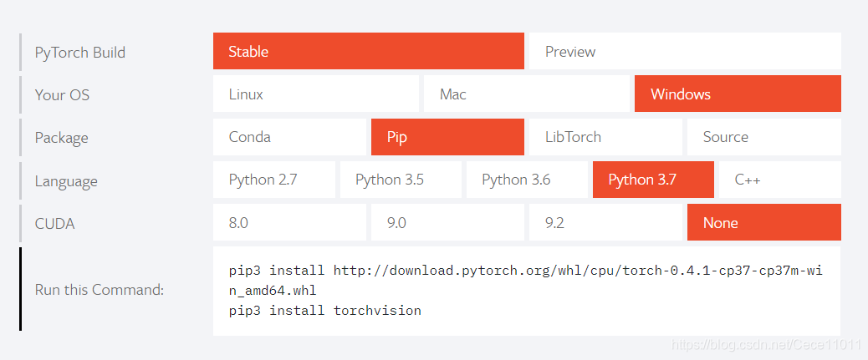This screenshot has height=360, width=868.
Task: Choose Linux as your OS
Action: click(x=315, y=94)
